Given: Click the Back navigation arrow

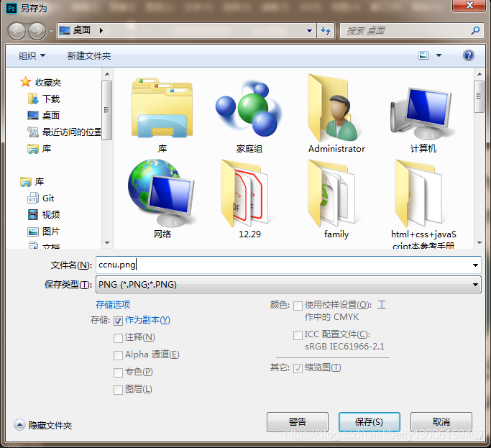Looking at the screenshot, I should pyautogui.click(x=17, y=31).
